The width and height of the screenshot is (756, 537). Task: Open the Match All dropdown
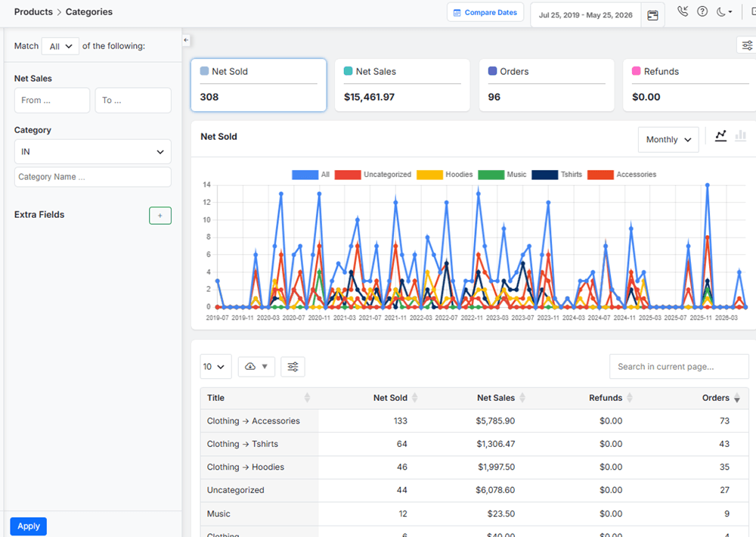coord(60,46)
